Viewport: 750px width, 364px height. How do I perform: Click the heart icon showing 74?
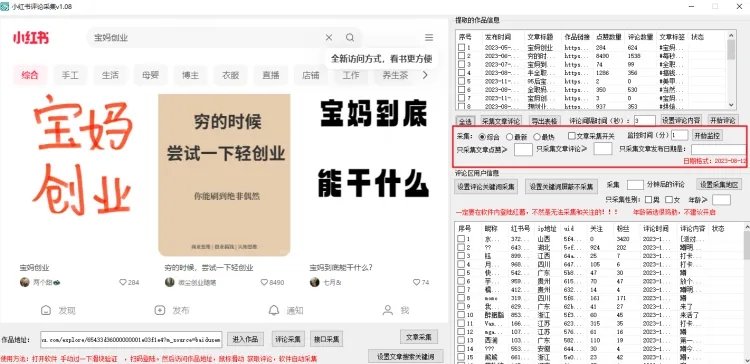(x=417, y=282)
